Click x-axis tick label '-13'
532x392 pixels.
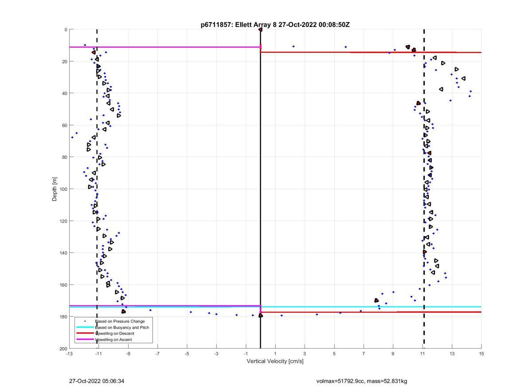[69, 354]
